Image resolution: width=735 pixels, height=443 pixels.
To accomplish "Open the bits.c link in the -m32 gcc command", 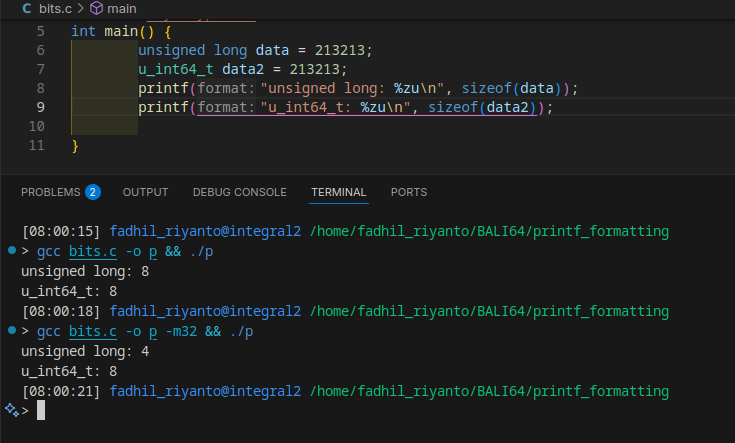I will tap(94, 331).
